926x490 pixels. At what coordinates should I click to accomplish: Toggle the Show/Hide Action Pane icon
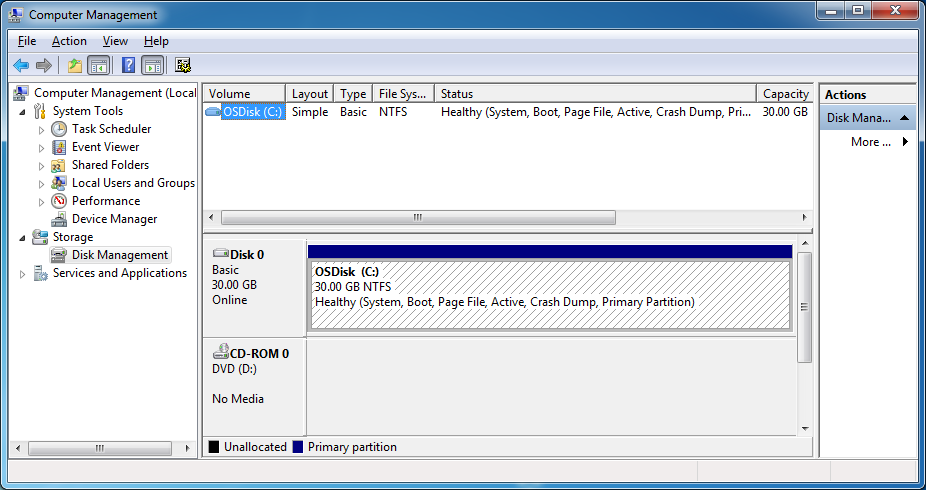(x=152, y=66)
